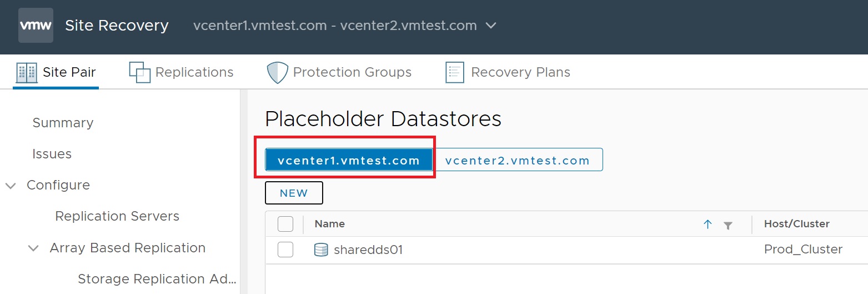Click the NEW button
The image size is (868, 294).
coord(294,193)
